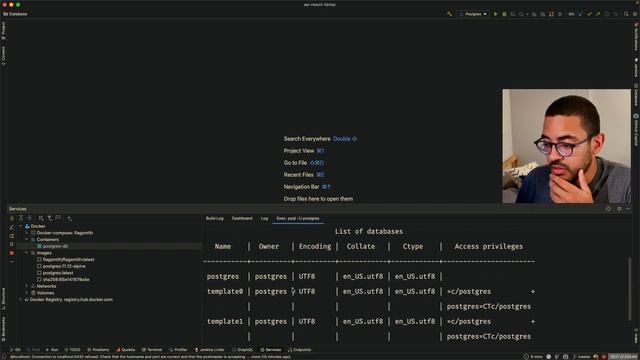Click the Rollback undo icon in toolbar
The image size is (640, 360).
point(615,14)
